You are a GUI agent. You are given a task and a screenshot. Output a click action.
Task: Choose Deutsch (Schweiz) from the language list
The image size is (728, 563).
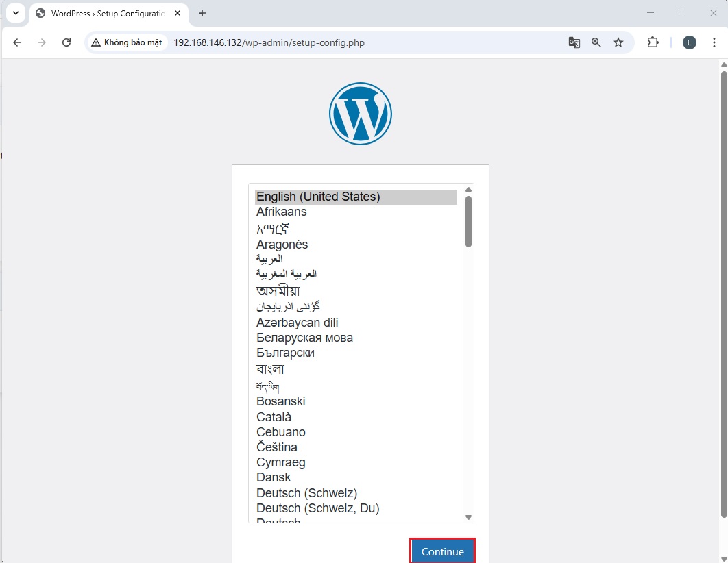click(306, 493)
